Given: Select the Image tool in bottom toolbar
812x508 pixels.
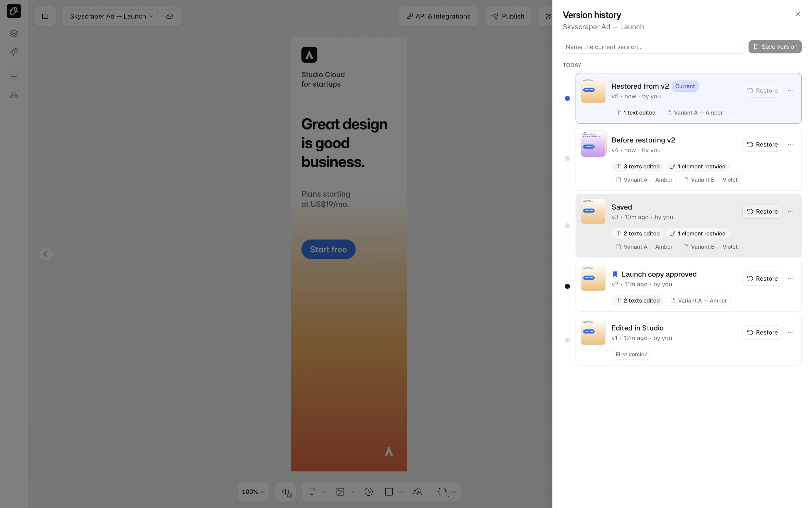Looking at the screenshot, I should coord(340,492).
